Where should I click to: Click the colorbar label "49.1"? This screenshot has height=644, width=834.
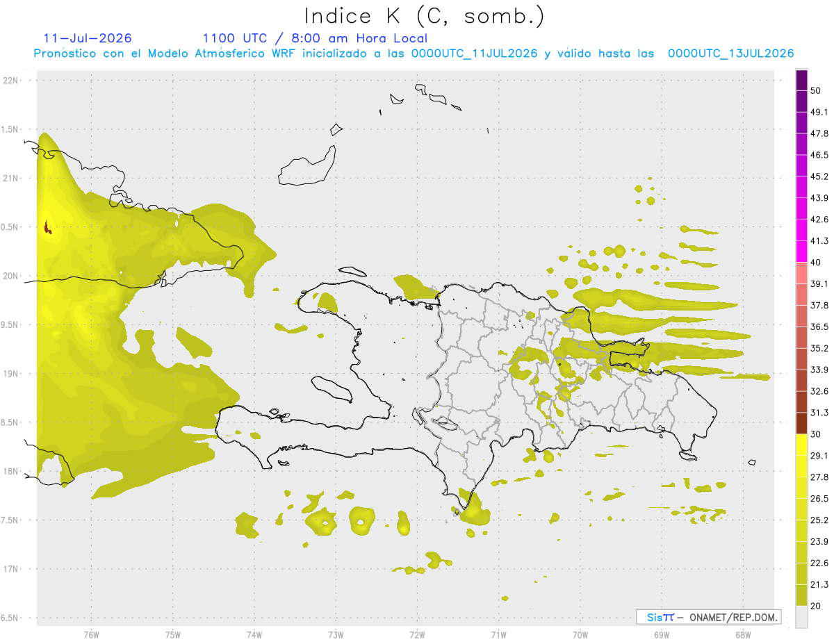click(x=819, y=112)
